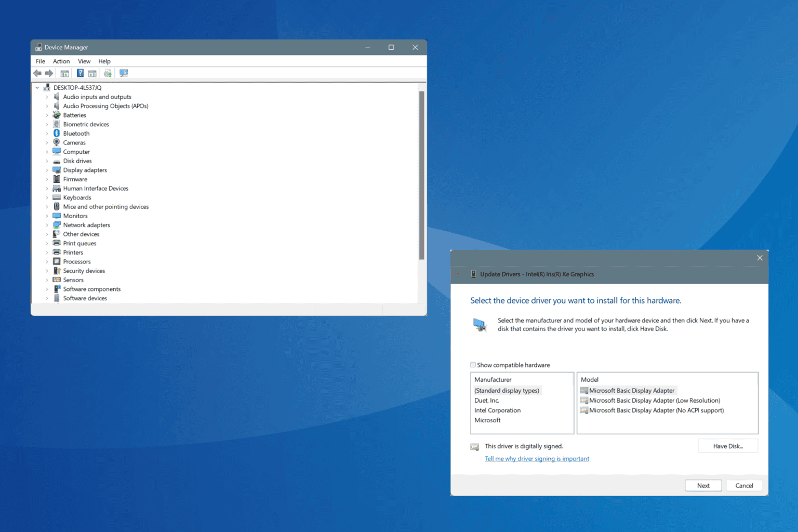Click the Display adapters category icon
Screen dimensions: 798x532
[x=57, y=170]
